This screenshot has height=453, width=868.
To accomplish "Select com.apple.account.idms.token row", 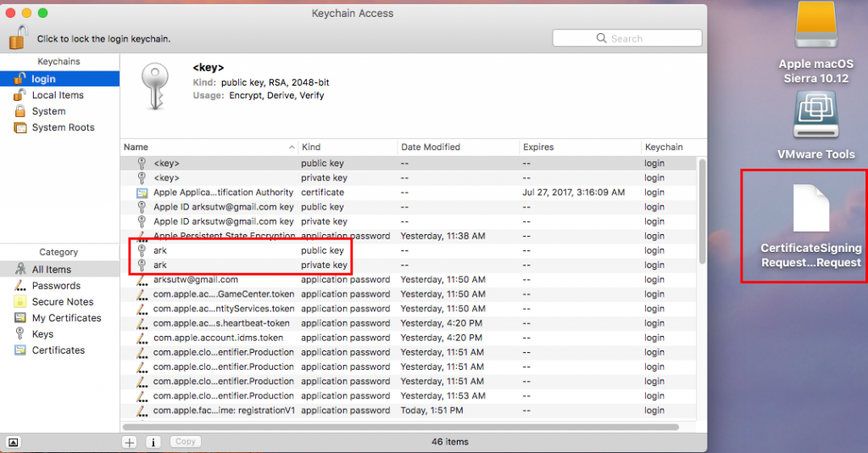I will (409, 338).
